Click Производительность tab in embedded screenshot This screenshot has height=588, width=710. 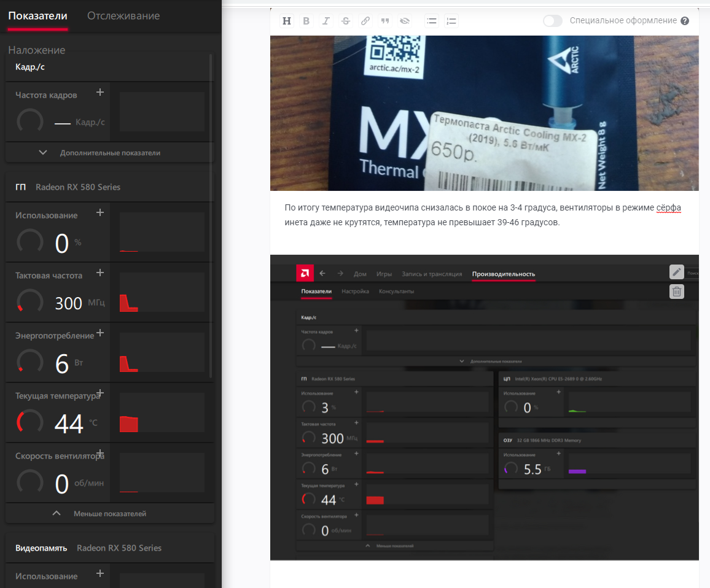504,274
